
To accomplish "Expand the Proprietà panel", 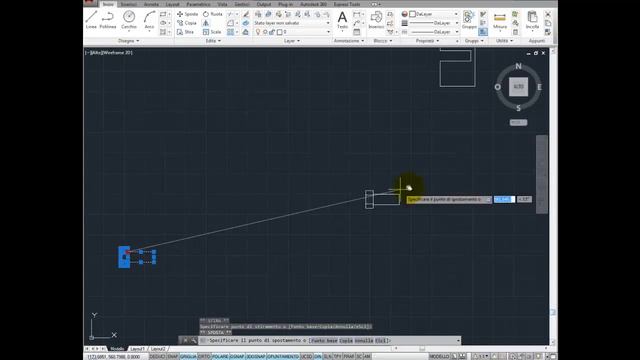I will (x=427, y=41).
